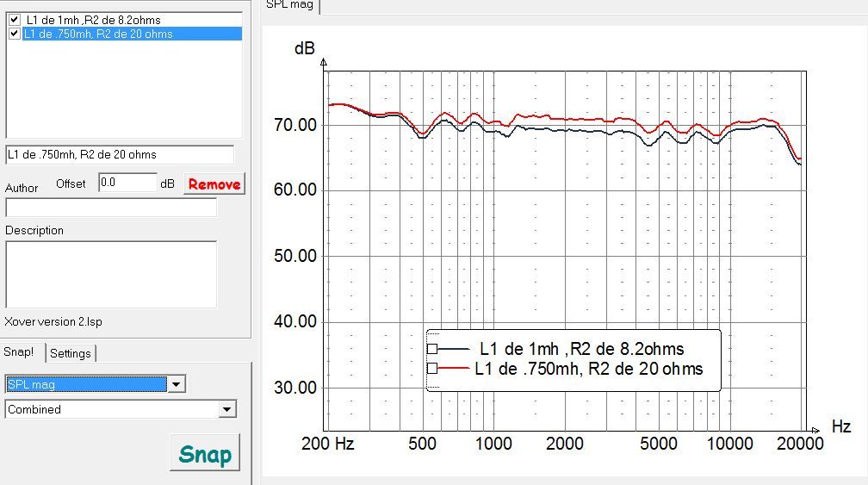Screen dimensions: 868x485
Task: Click the 5000 frequency axis label
Action: 659,444
